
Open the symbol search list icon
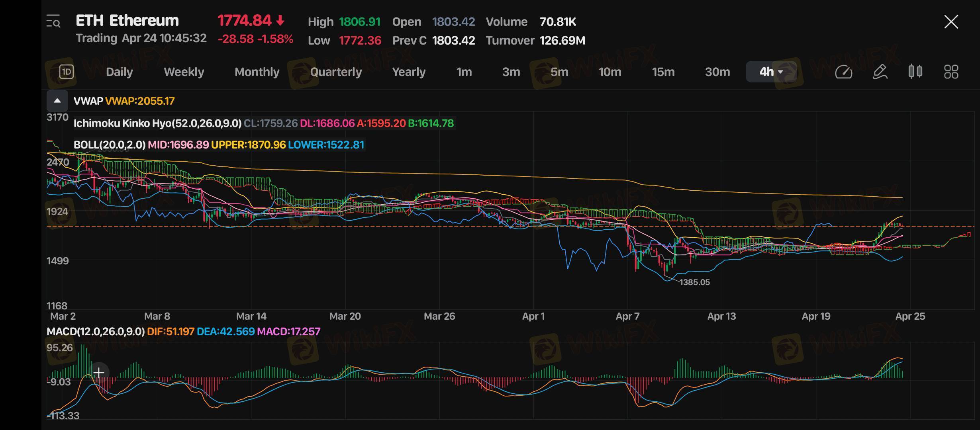(53, 21)
